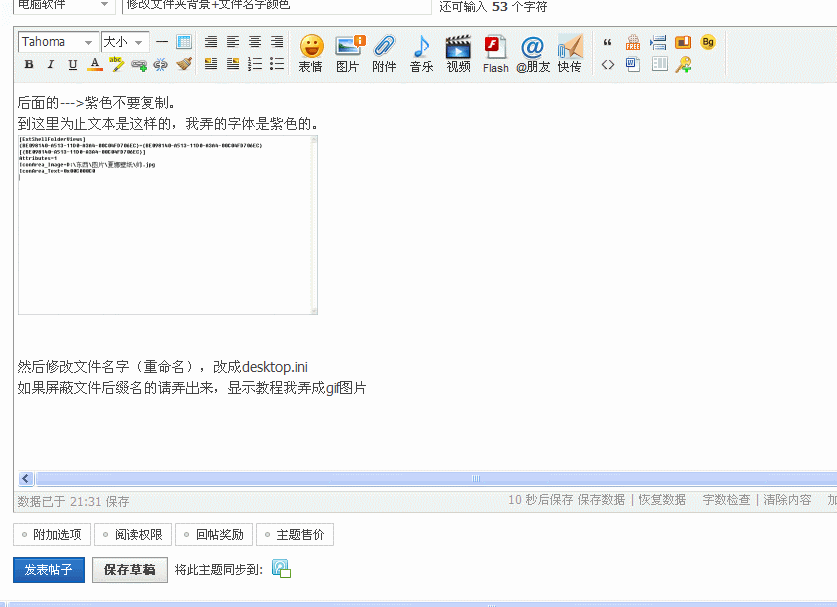Image resolution: width=837 pixels, height=607 pixels.
Task: Expand the 阅读权限 section
Action: 133,534
